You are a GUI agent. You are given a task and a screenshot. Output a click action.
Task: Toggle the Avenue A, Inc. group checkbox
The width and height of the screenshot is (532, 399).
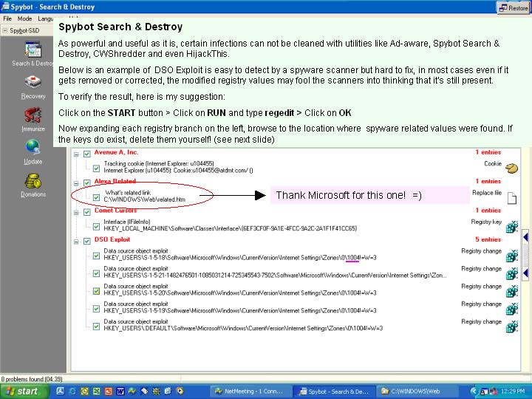(87, 154)
